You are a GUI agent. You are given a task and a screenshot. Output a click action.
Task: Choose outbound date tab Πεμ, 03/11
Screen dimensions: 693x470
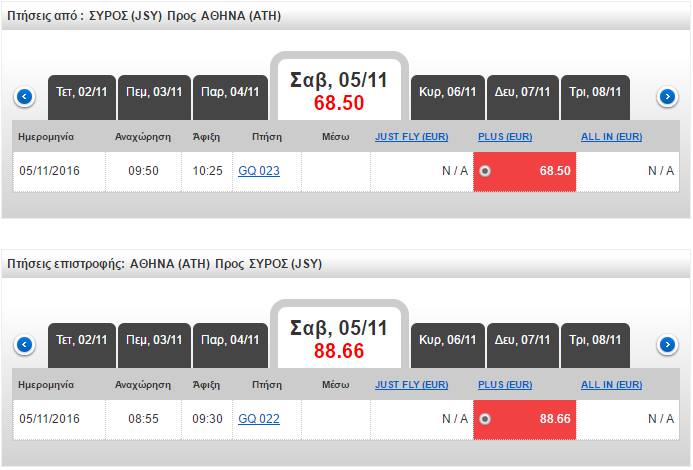click(x=154, y=92)
